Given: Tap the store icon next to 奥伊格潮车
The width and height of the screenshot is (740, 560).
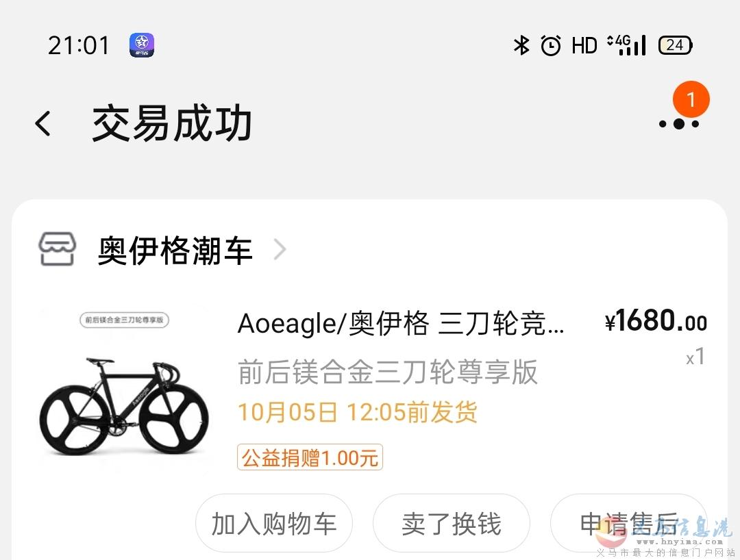Looking at the screenshot, I should coord(57,249).
